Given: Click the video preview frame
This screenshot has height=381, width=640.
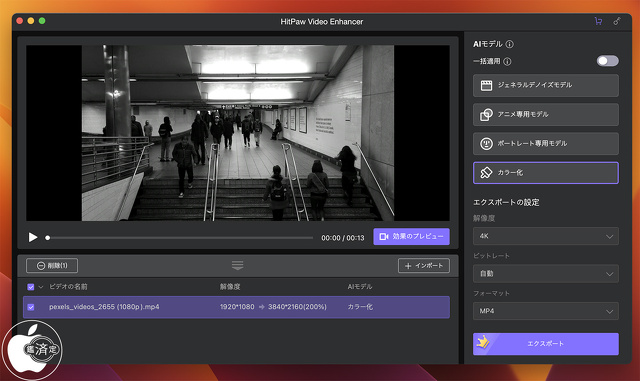Looking at the screenshot, I should [x=238, y=133].
